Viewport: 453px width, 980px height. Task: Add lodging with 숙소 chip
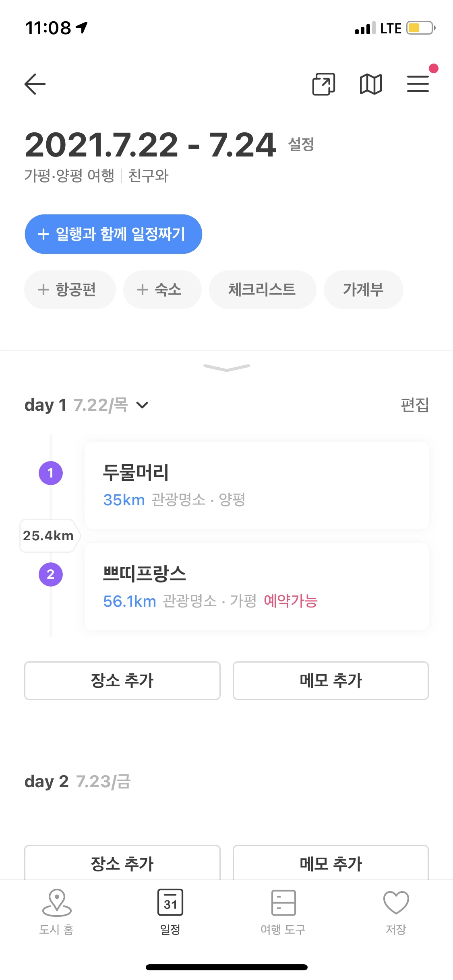(x=162, y=290)
